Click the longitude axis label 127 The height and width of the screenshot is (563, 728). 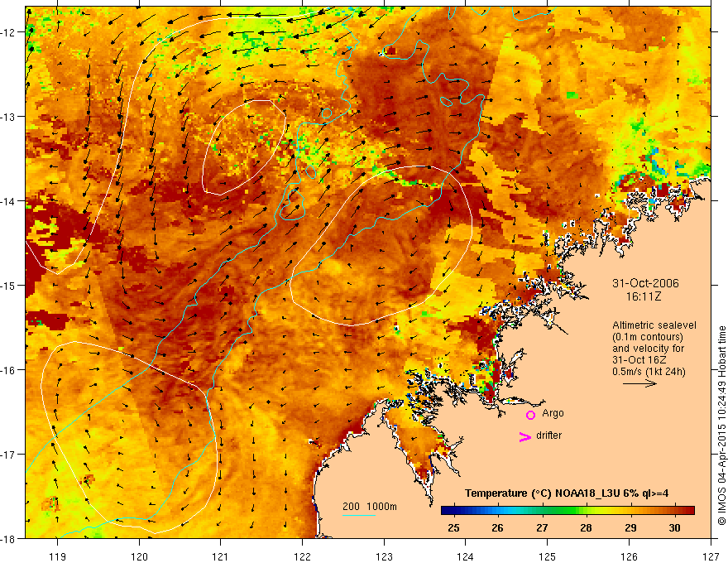pyautogui.click(x=711, y=556)
